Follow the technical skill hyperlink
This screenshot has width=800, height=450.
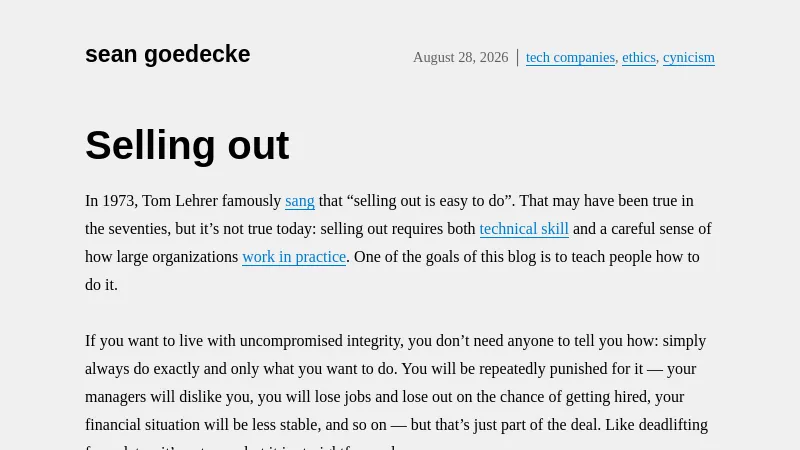(523, 229)
